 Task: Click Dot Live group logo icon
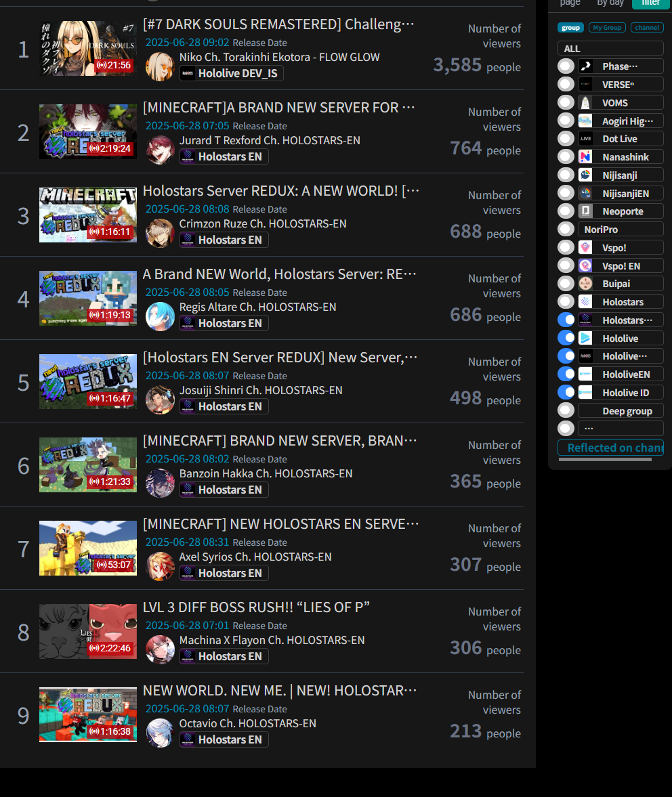585,139
